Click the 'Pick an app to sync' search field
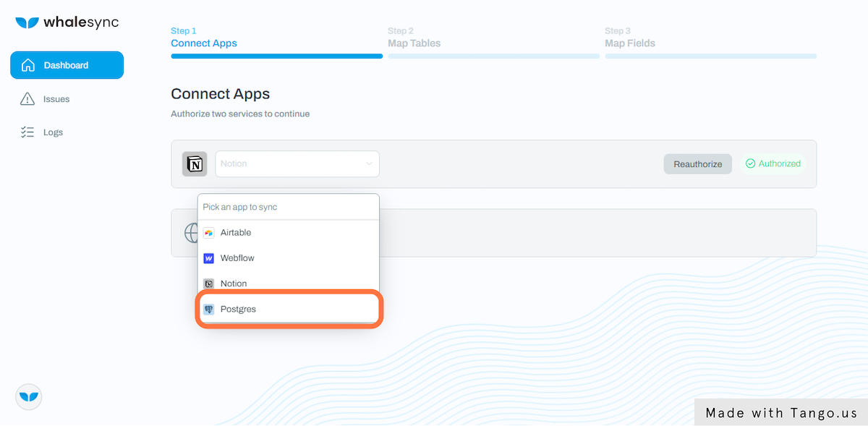 289,207
